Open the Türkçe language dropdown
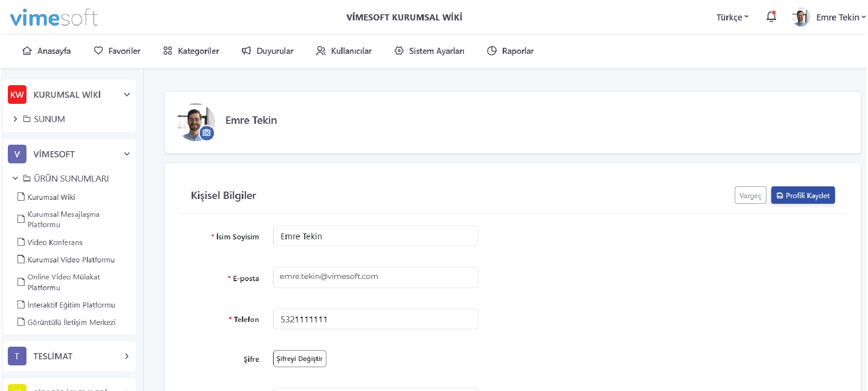This screenshot has height=391, width=868. [x=733, y=17]
